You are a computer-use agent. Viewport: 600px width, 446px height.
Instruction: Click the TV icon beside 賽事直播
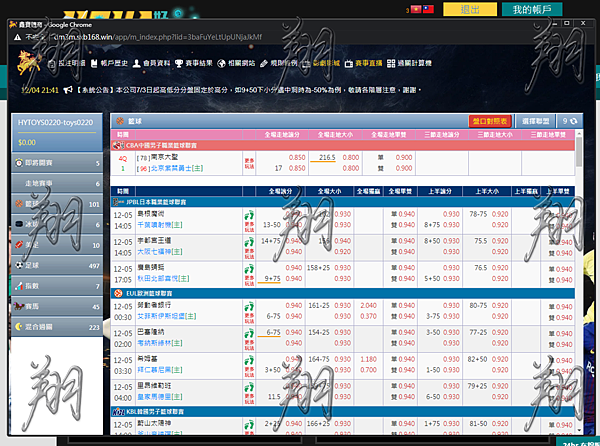click(349, 64)
